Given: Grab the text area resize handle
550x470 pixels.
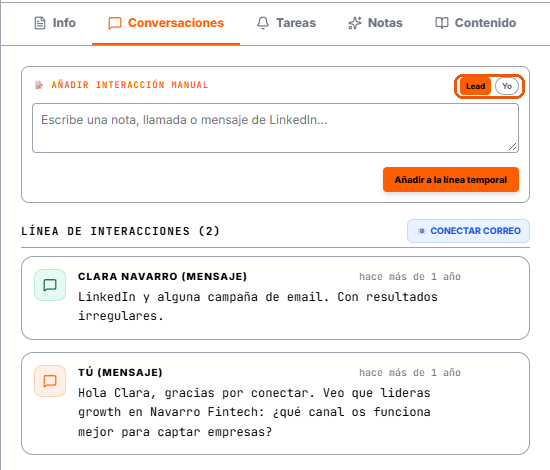Looking at the screenshot, I should 512,147.
